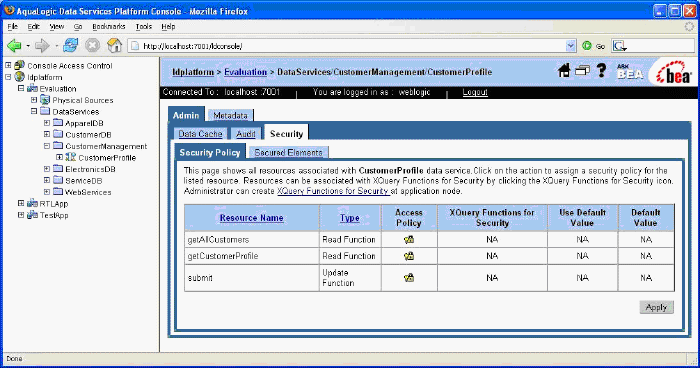
Task: Follow the Evaluation breadcrumb link
Action: (246, 72)
